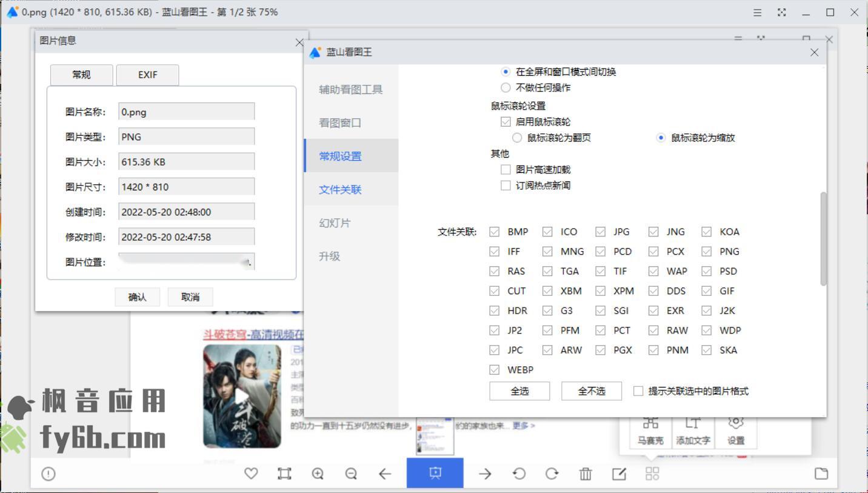Viewport: 868px width, 493px height.
Task: Open 文件关联 settings section
Action: pyautogui.click(x=351, y=189)
